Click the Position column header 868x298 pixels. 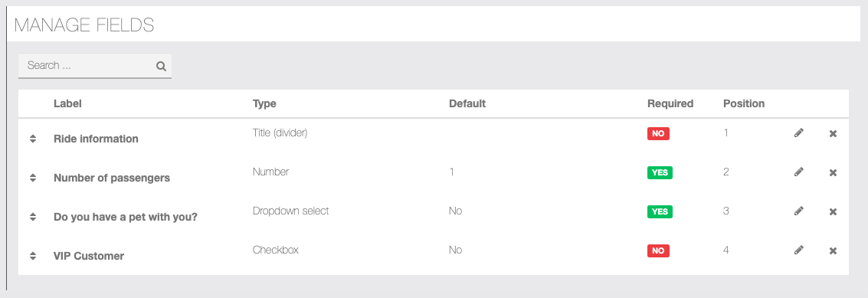click(743, 103)
